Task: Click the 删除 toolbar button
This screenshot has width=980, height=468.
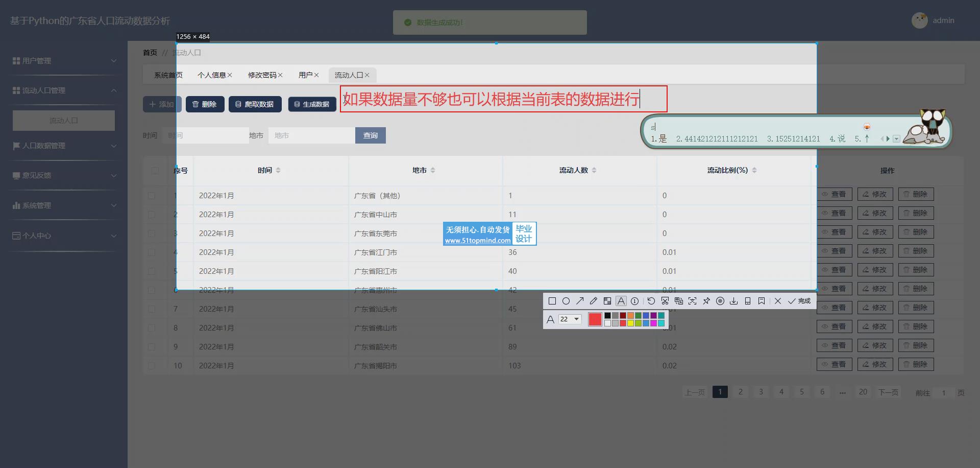Action: click(205, 104)
